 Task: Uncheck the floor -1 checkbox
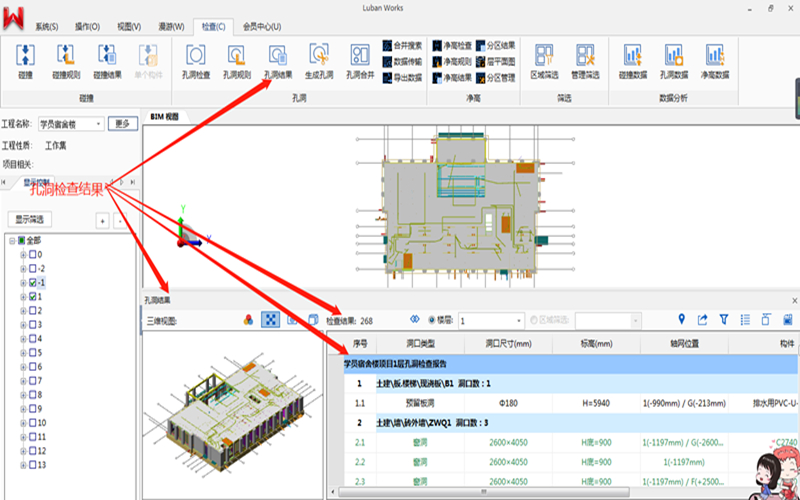(33, 283)
